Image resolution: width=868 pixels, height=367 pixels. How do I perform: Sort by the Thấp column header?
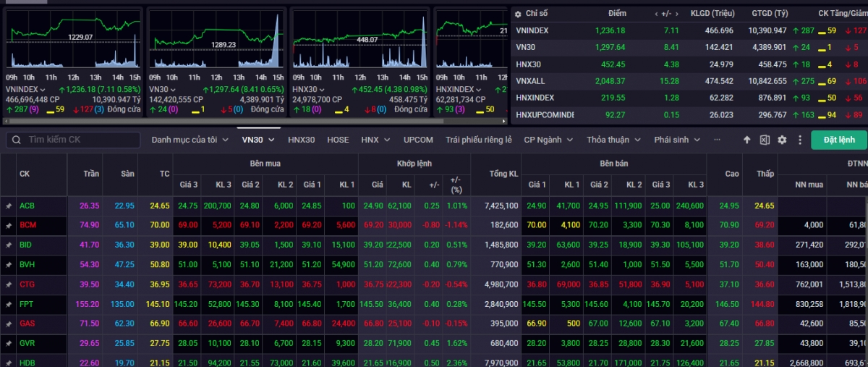click(765, 174)
